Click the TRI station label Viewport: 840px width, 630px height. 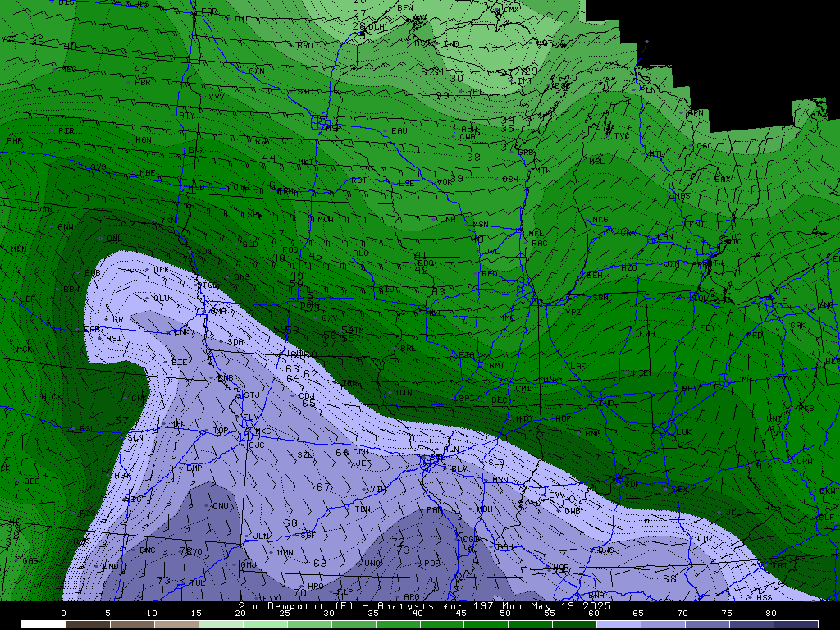point(780,566)
